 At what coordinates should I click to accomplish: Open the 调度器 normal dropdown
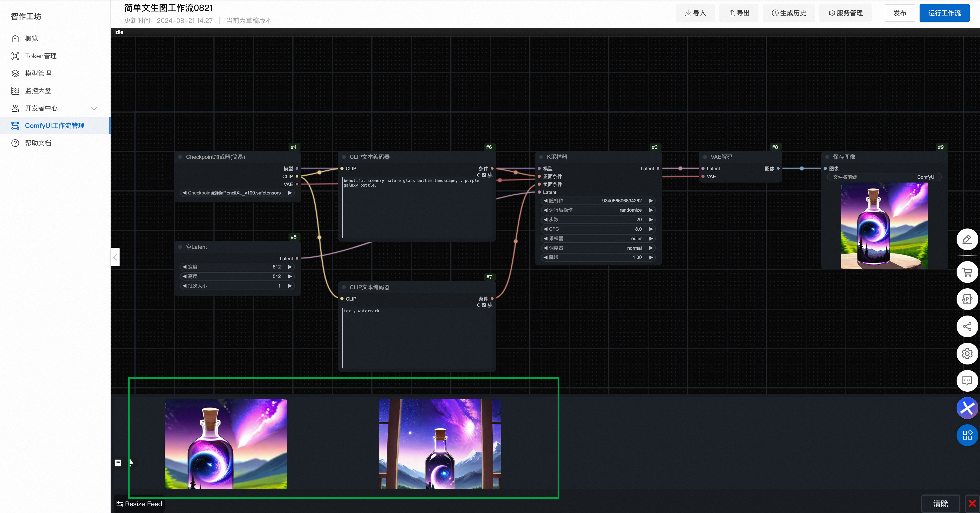click(598, 248)
